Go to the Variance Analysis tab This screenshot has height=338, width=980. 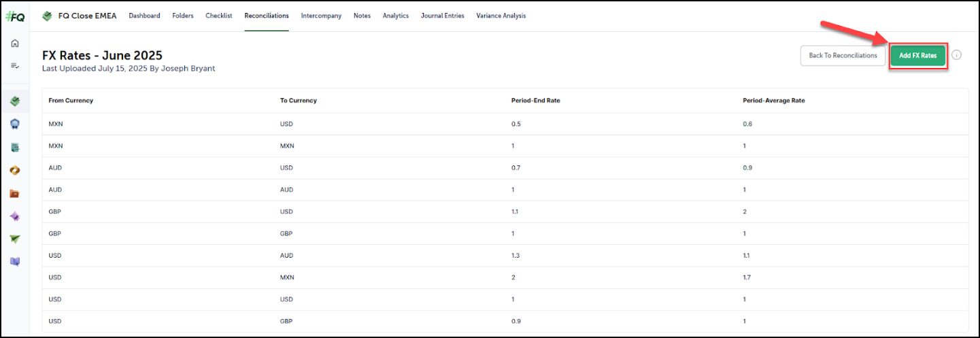[501, 16]
